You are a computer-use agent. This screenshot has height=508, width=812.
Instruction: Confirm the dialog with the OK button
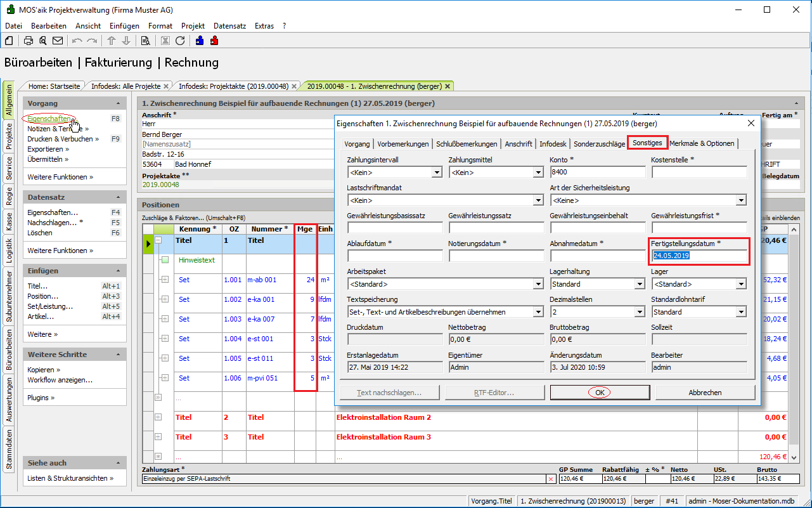(x=600, y=393)
